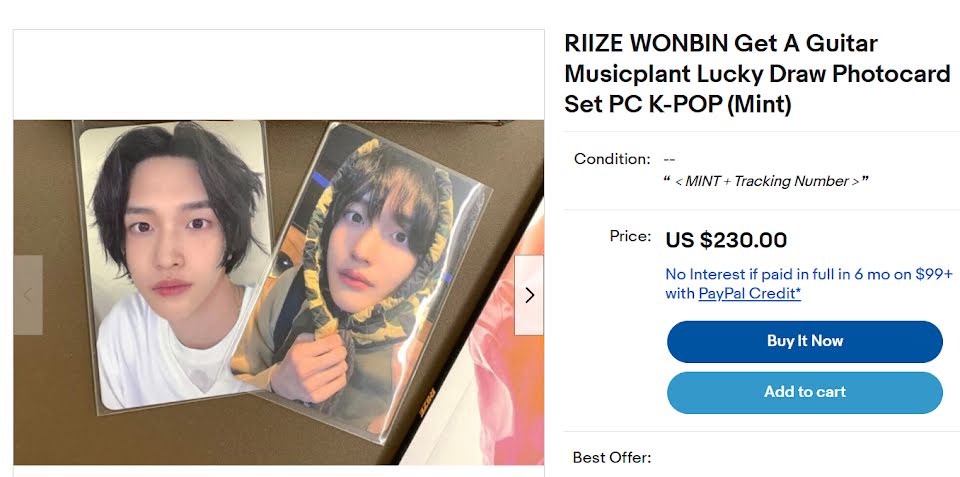Click the previous image arrow
This screenshot has height=477, width=960.
pyautogui.click(x=28, y=295)
